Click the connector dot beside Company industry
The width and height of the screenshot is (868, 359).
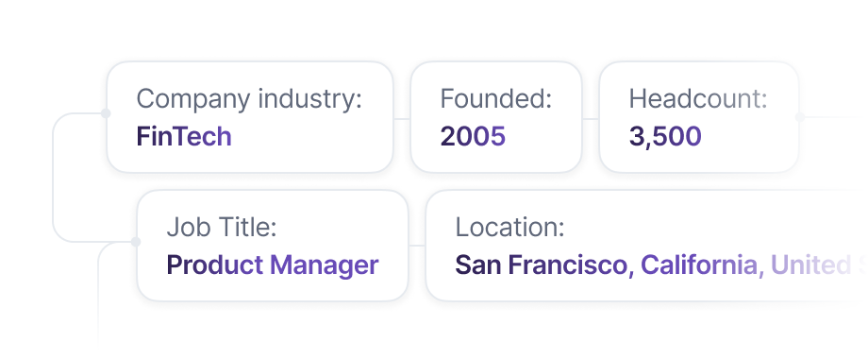[x=106, y=113]
